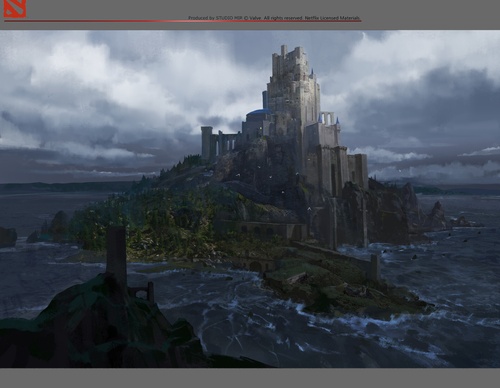The width and height of the screenshot is (500, 388).
Task: Click the small watchtower at the causeway end
Action: point(375,267)
